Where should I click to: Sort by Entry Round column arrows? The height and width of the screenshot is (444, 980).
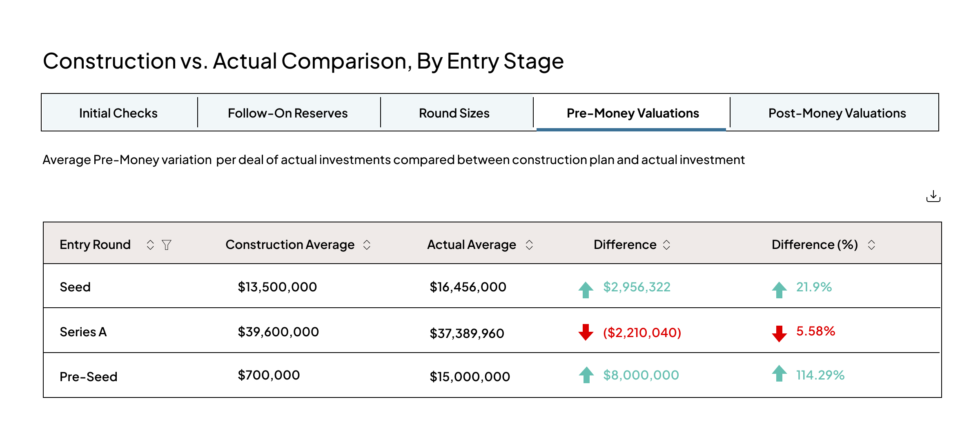[150, 245]
